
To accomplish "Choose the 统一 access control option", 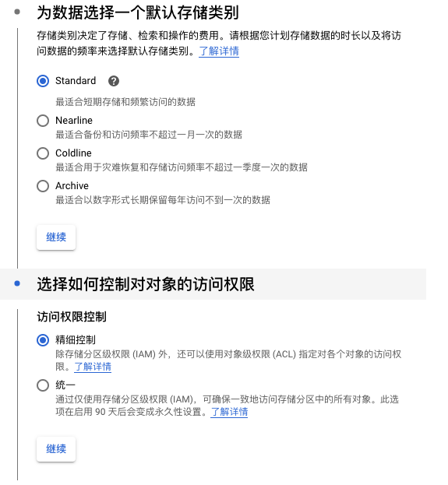I will (43, 385).
